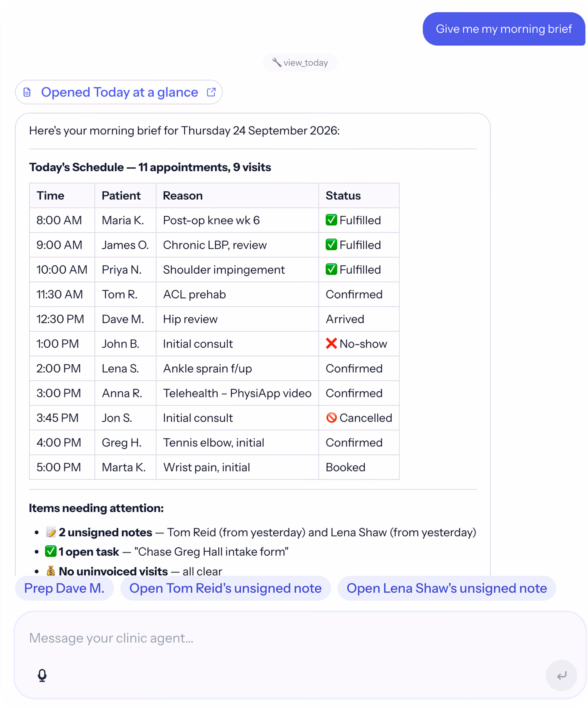Image resolution: width=588 pixels, height=708 pixels.
Task: Click the wrench icon next to view_today
Action: tap(277, 62)
